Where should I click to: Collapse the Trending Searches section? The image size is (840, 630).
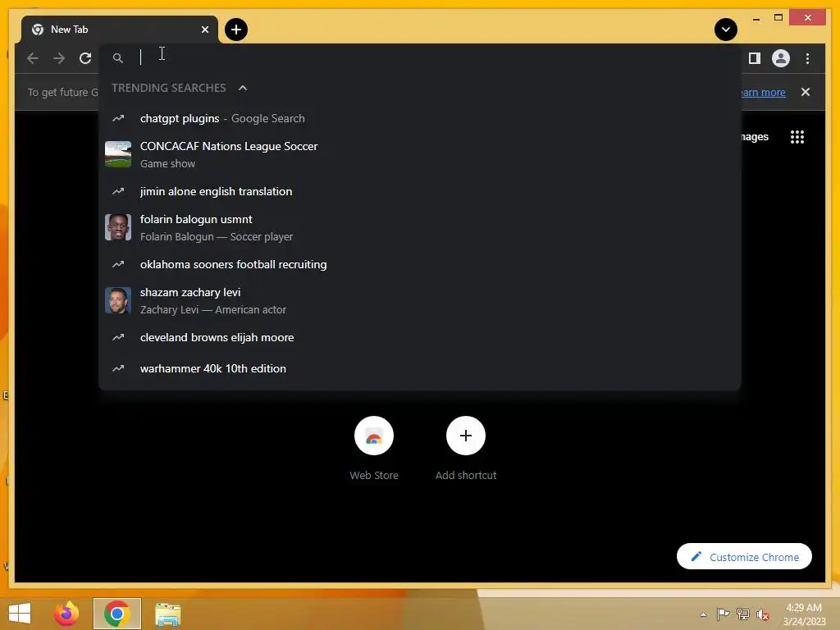click(243, 88)
